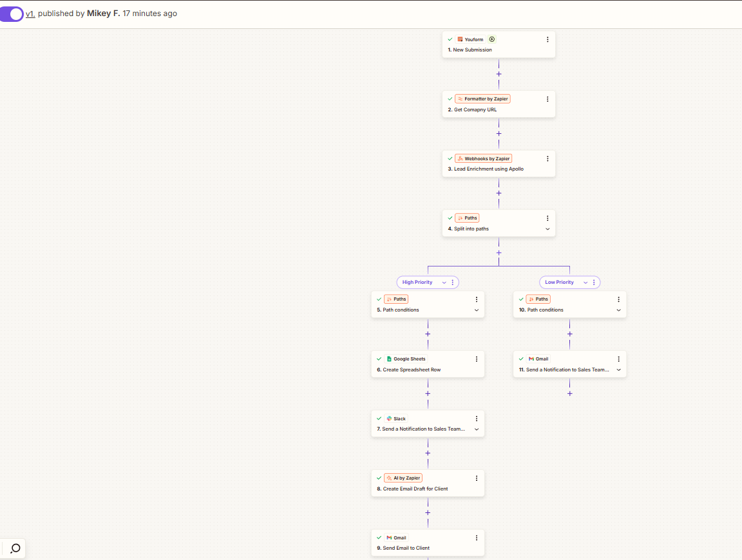Open three-dot menu on Create Spreadsheet Row
The width and height of the screenshot is (742, 560).
477,359
